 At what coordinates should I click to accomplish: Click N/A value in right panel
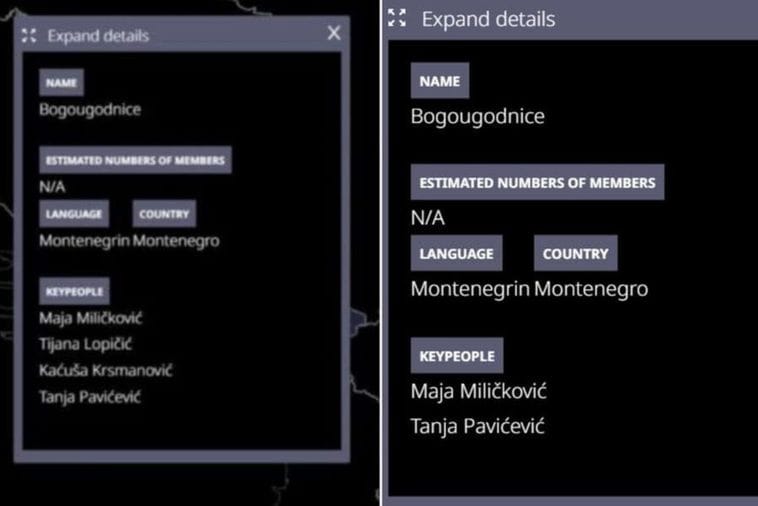pos(428,217)
